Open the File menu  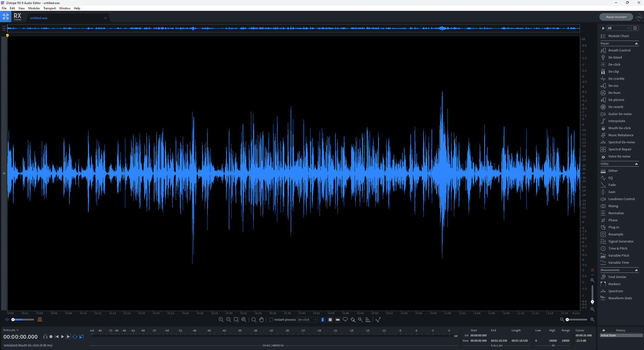click(x=4, y=8)
